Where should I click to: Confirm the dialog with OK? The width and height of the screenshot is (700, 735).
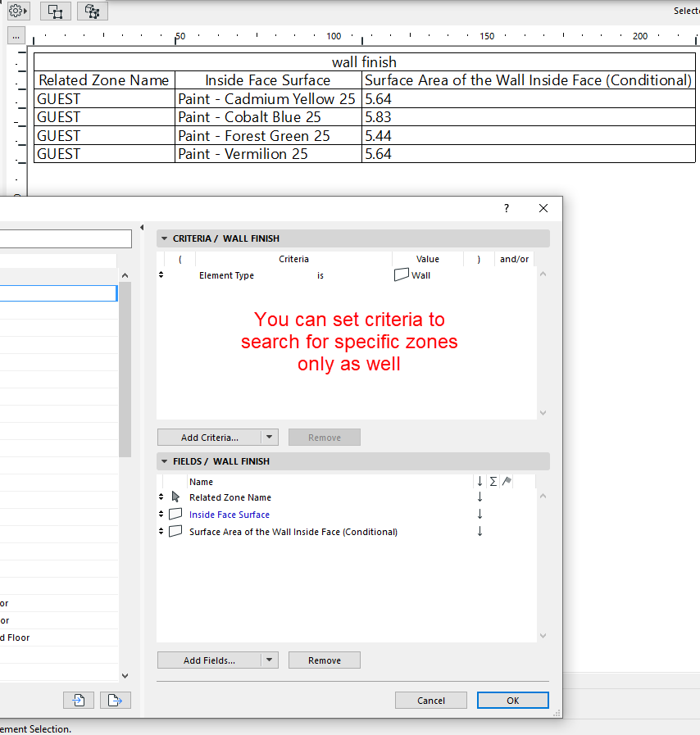click(x=513, y=701)
